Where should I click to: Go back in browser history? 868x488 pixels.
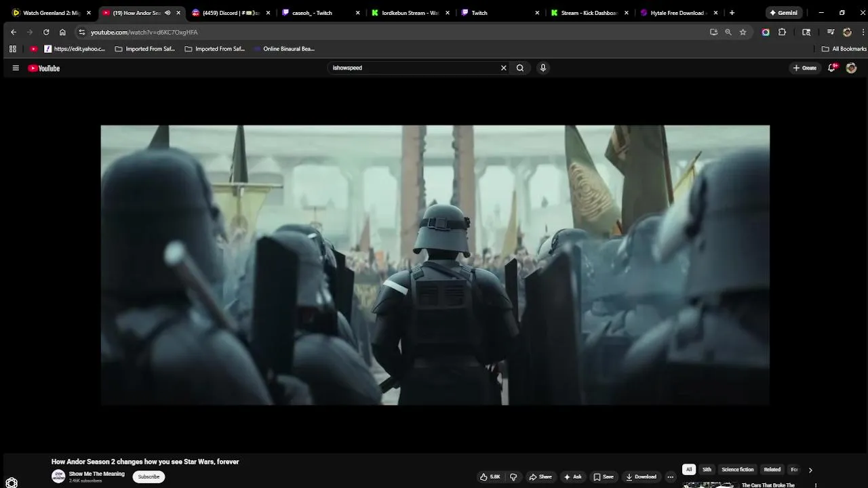click(14, 32)
